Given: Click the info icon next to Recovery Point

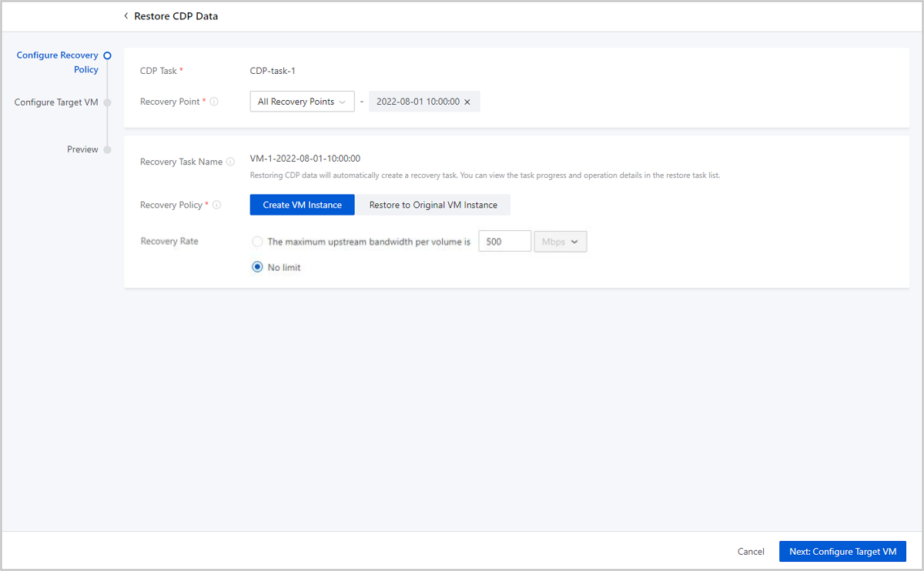Looking at the screenshot, I should (x=214, y=102).
